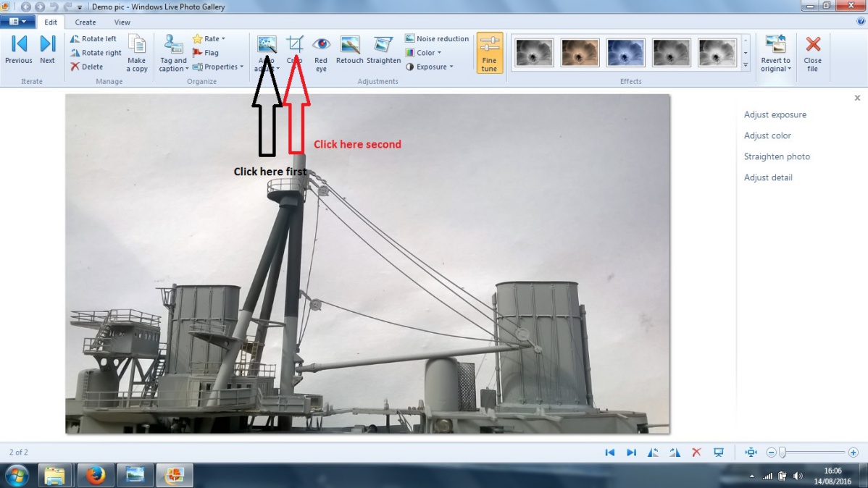
Task: Open the Rate dropdown
Action: click(x=209, y=38)
